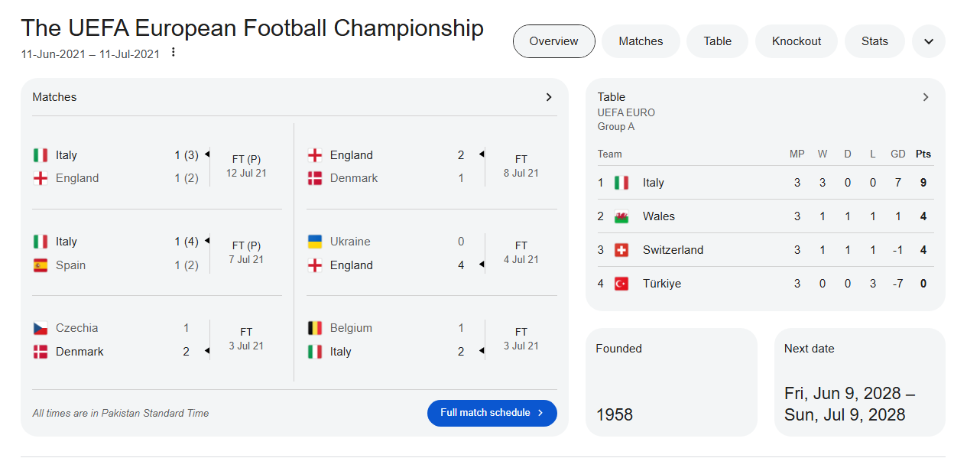The width and height of the screenshot is (980, 458).
Task: Open the Knockout tab
Action: [x=796, y=41]
